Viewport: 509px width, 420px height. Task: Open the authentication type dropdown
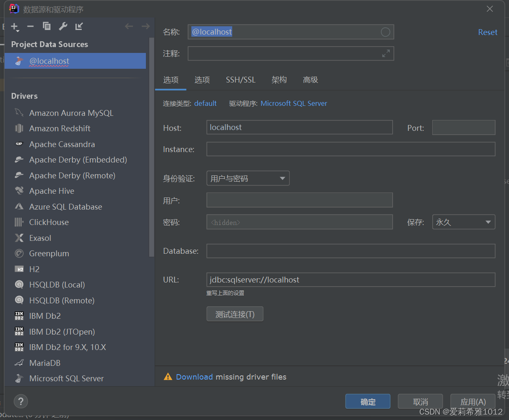click(248, 178)
